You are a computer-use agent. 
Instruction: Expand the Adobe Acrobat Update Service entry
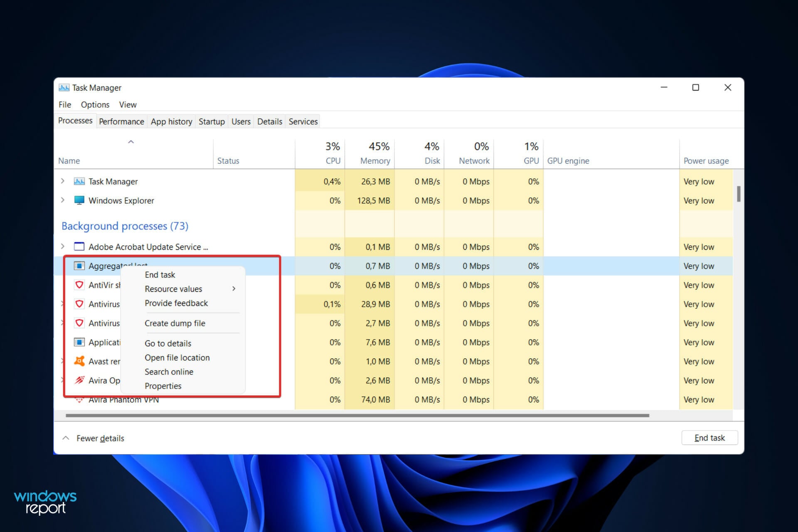63,246
